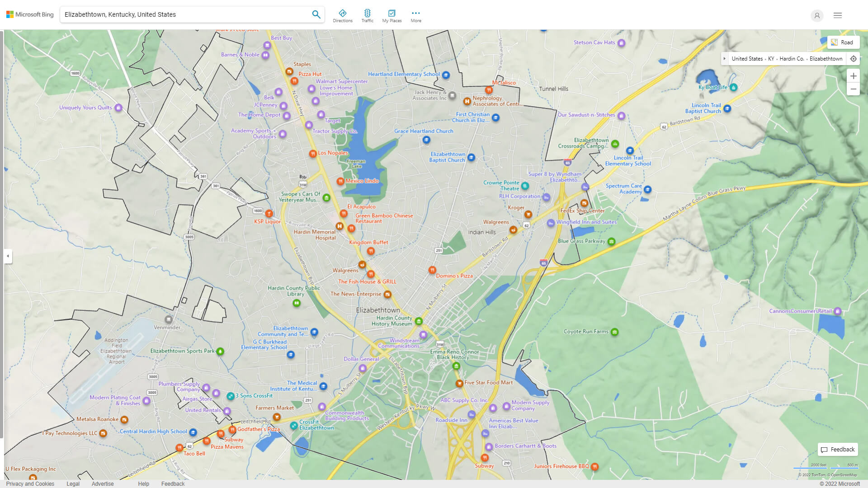
Task: Open the Privacy and Cookies link
Action: click(x=30, y=483)
